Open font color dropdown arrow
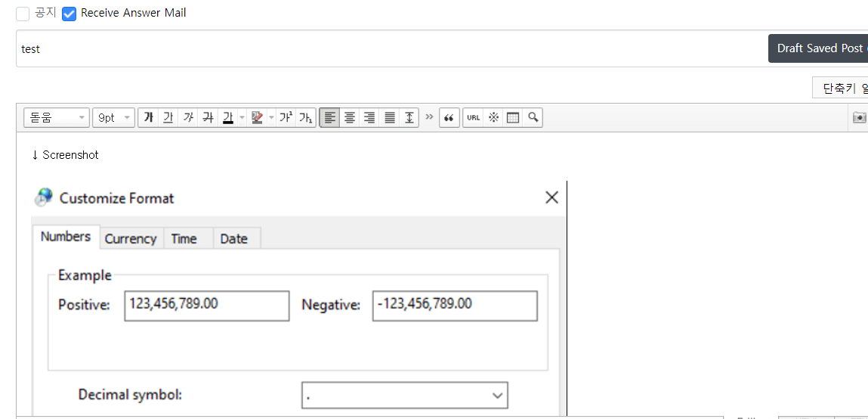The image size is (868, 419). pyautogui.click(x=242, y=117)
